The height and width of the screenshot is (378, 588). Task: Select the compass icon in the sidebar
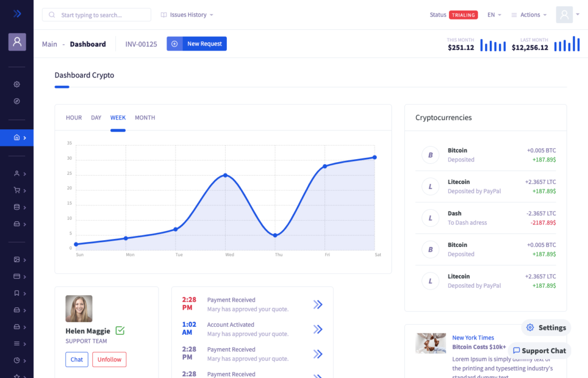click(17, 101)
